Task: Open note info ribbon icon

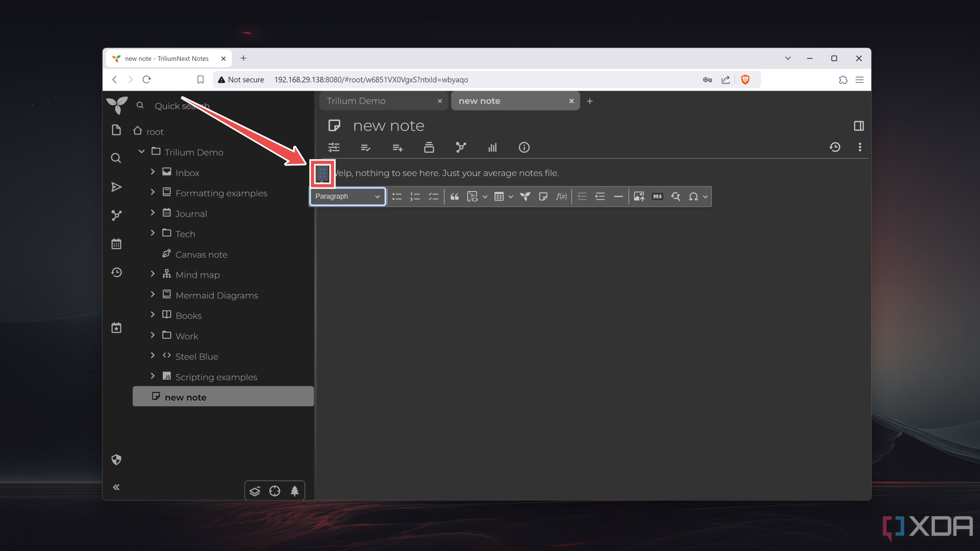Action: tap(524, 147)
